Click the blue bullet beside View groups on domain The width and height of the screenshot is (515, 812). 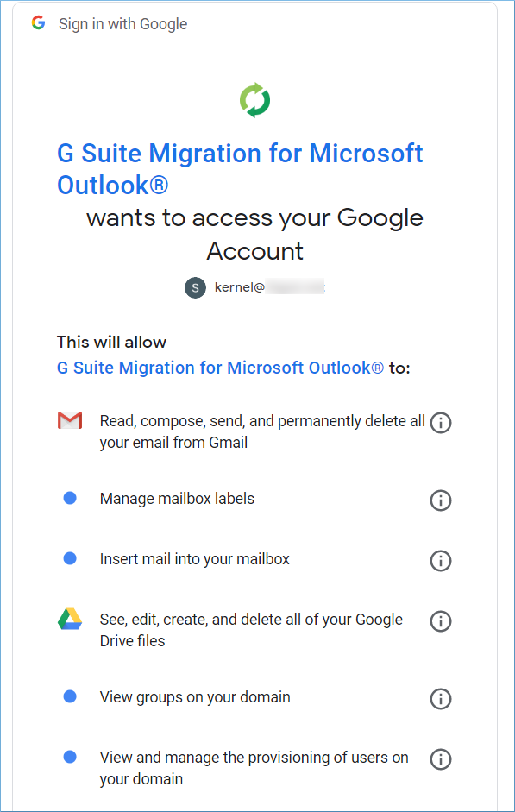tap(70, 696)
